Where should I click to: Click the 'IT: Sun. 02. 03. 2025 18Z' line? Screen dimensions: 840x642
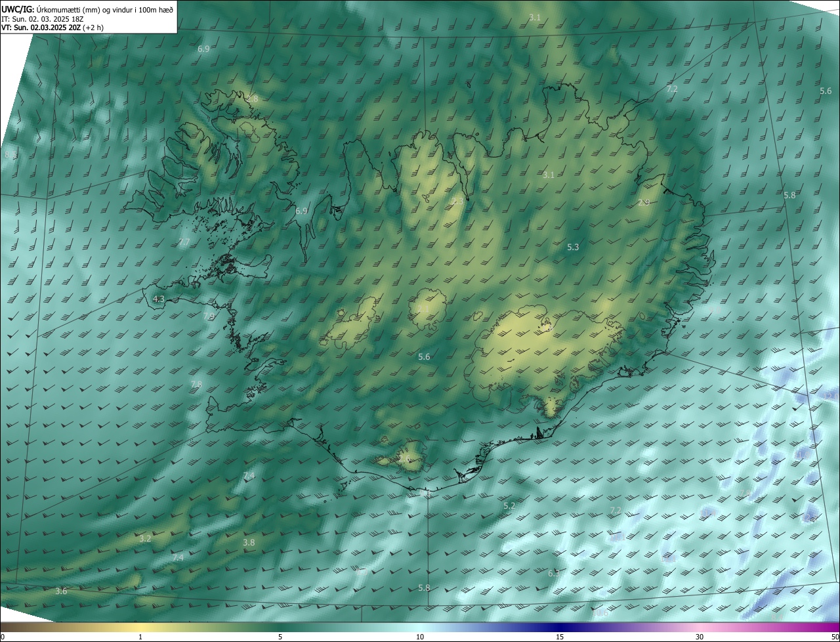[x=43, y=19]
